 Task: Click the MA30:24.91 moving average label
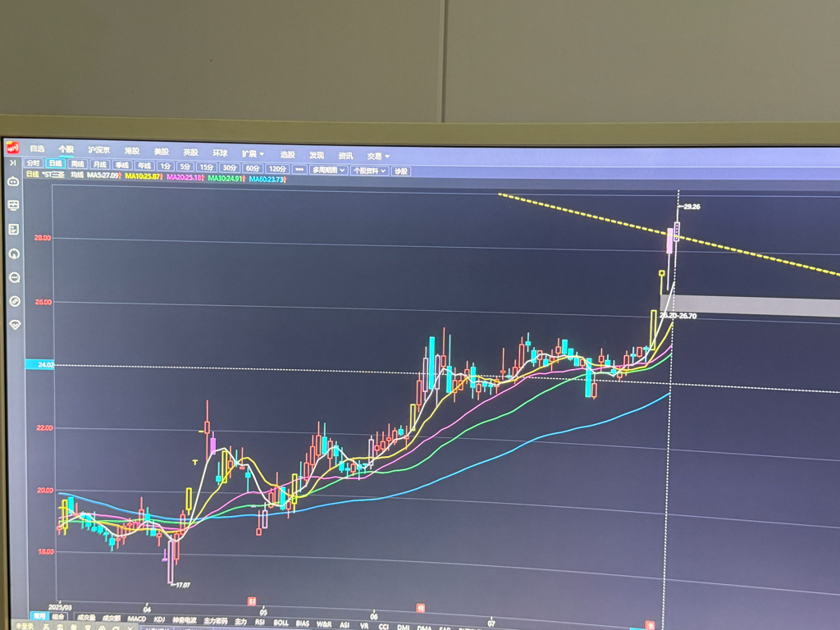226,178
